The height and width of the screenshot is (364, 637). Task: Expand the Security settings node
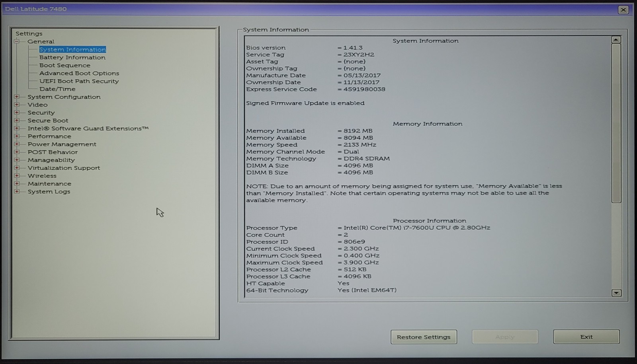pyautogui.click(x=17, y=113)
